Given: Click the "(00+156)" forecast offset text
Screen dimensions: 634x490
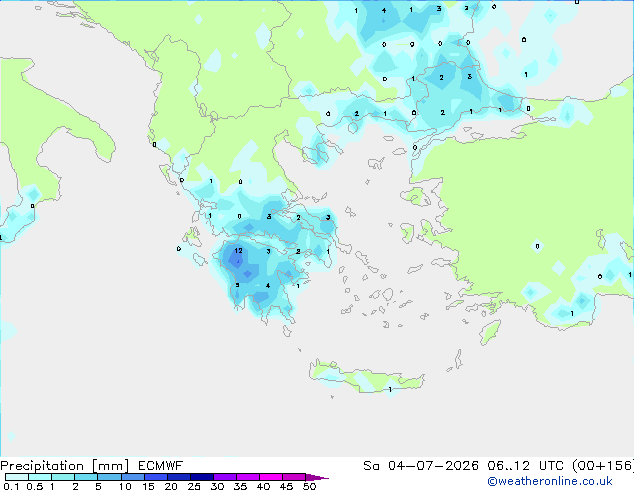Looking at the screenshot, I should [602, 466].
